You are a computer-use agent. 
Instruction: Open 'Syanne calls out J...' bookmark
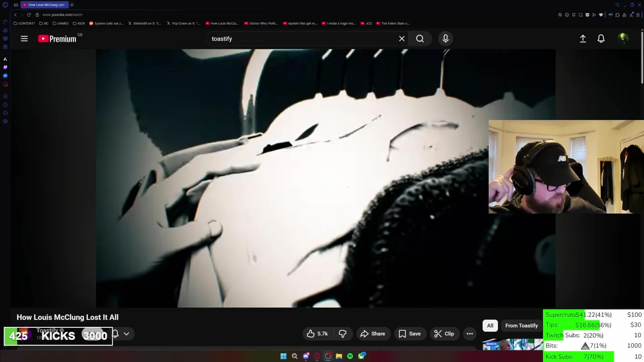click(106, 23)
